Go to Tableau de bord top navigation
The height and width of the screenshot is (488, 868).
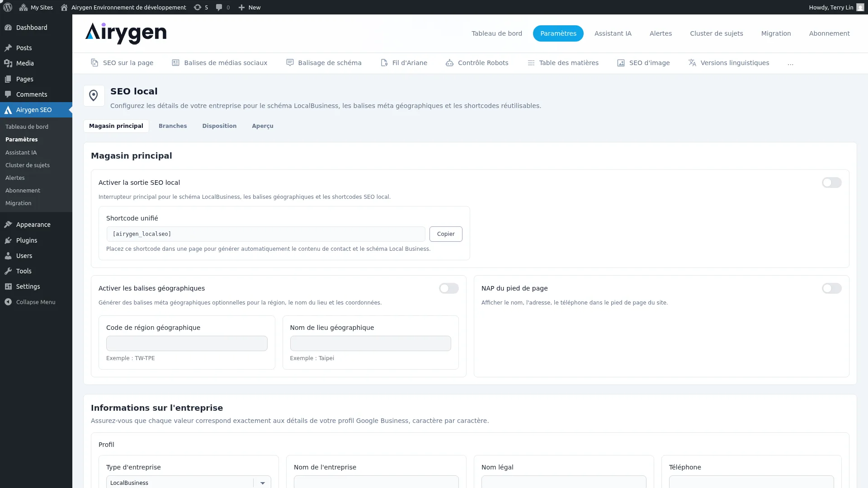click(x=497, y=33)
